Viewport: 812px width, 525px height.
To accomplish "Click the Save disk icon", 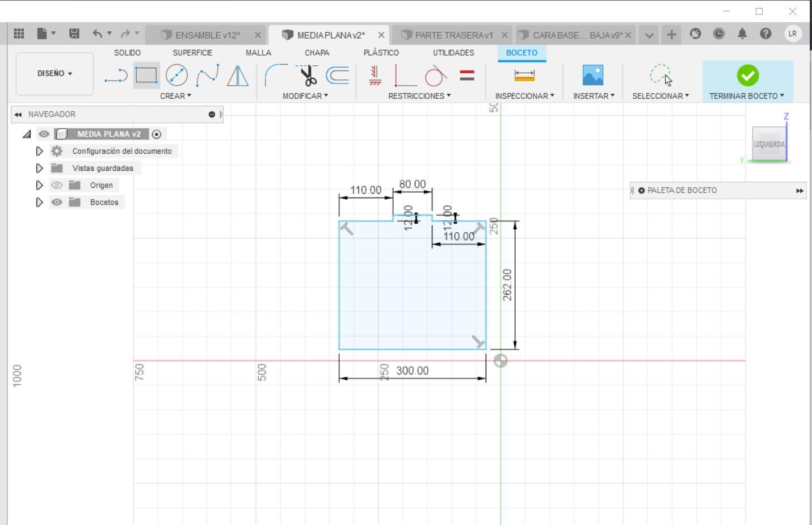I will 74,33.
